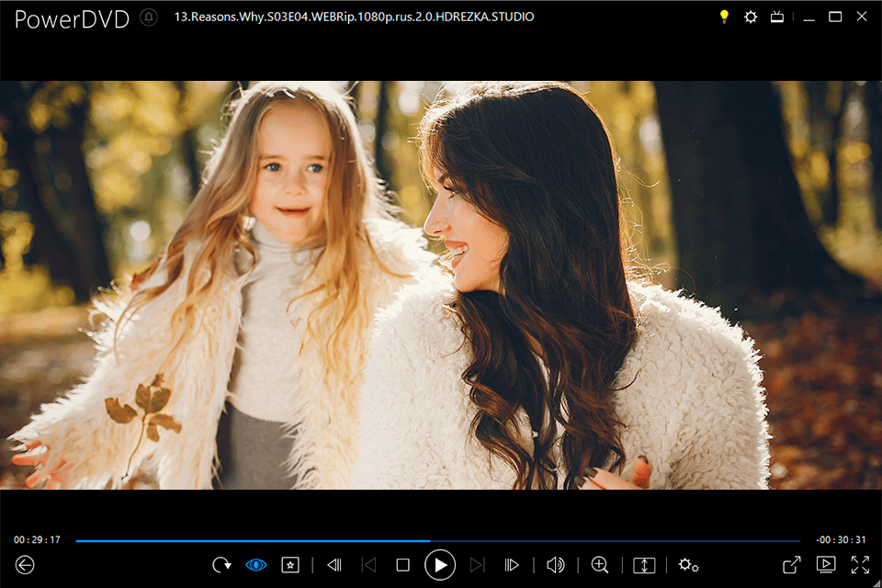Add a bookmark using the star icon

pos(289,565)
